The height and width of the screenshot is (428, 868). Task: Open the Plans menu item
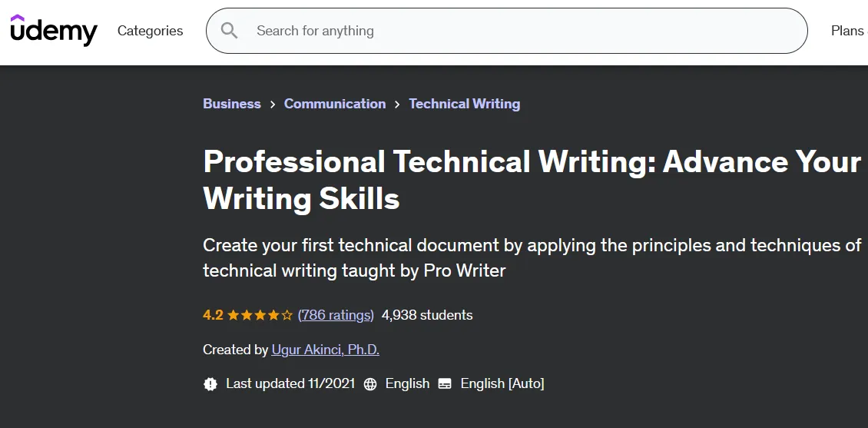tap(849, 31)
